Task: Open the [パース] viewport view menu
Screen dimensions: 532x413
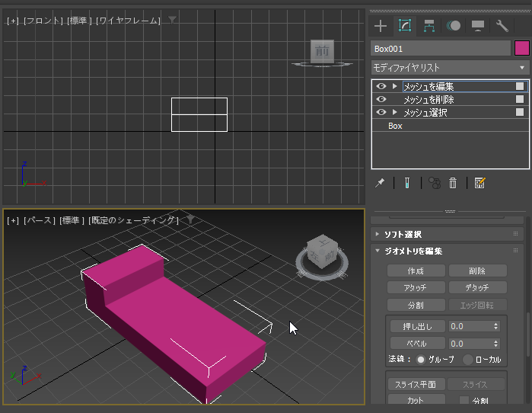Action: point(40,220)
